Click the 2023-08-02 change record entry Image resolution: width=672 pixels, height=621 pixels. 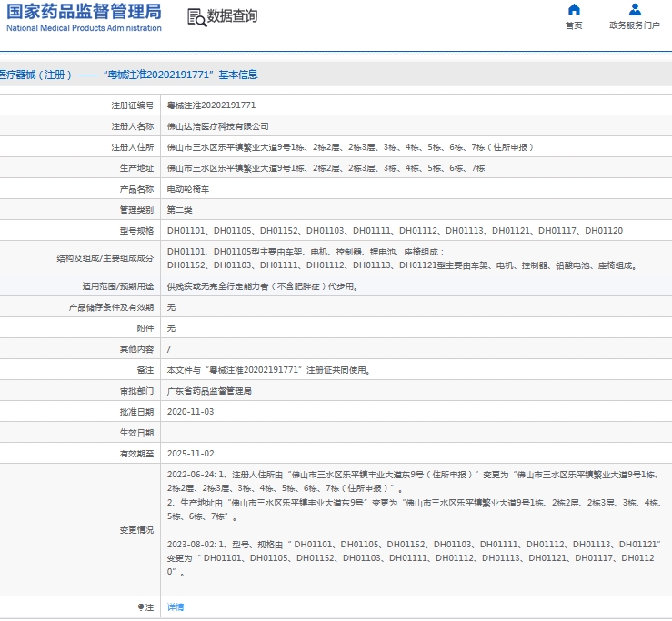(414, 558)
